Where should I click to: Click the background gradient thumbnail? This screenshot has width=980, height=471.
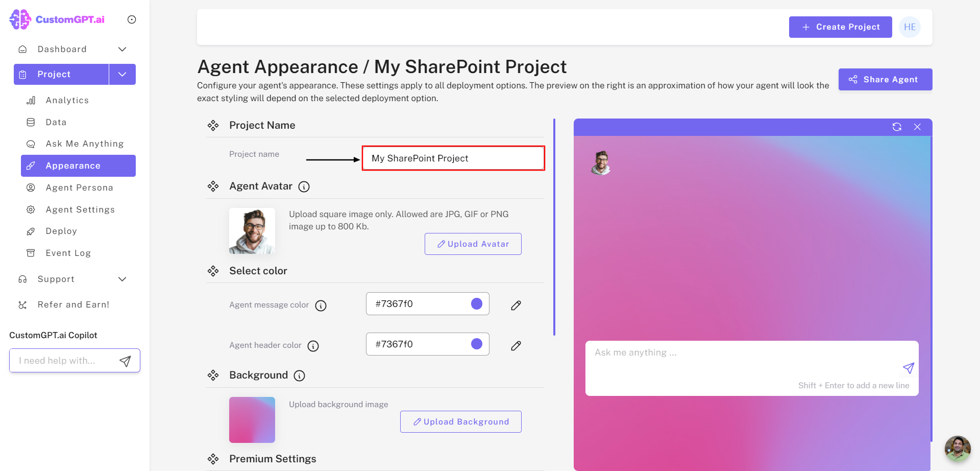click(x=252, y=420)
